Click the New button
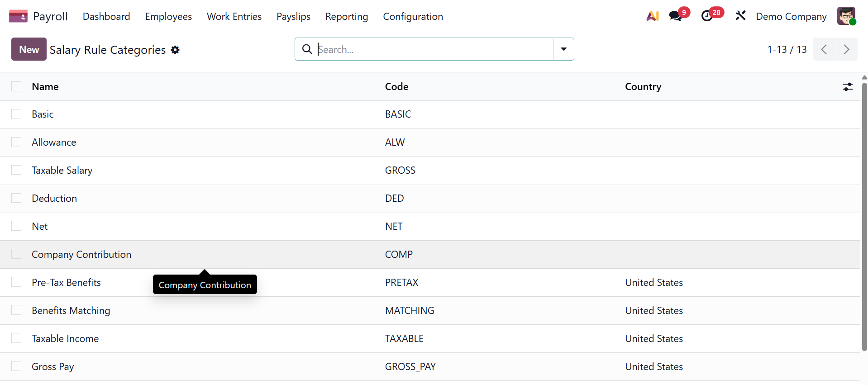868x385 pixels. click(x=29, y=49)
